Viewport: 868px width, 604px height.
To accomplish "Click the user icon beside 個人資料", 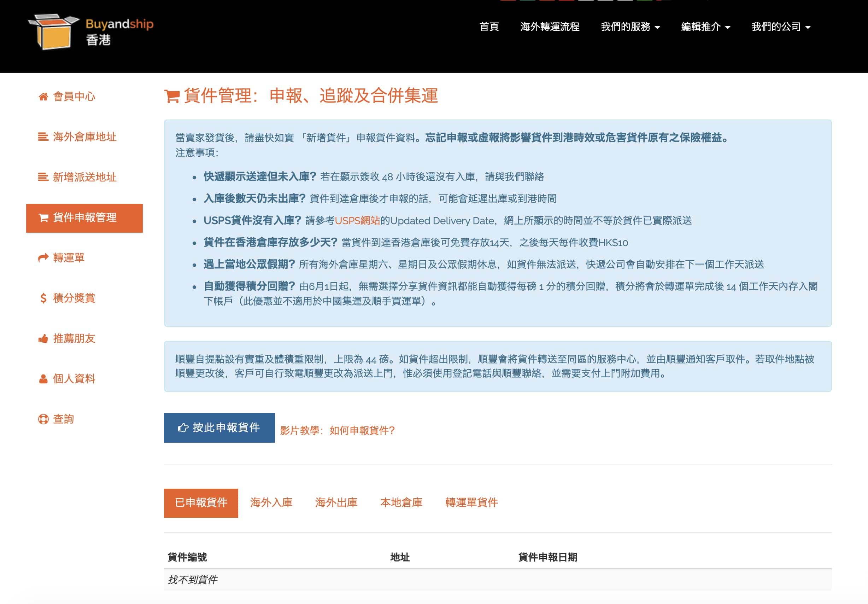I will coord(43,379).
